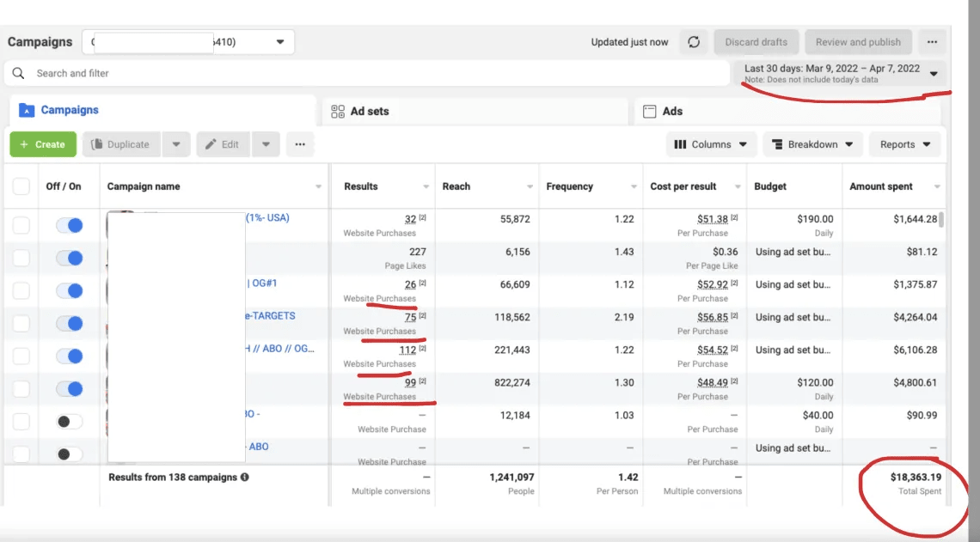The height and width of the screenshot is (542, 980).
Task: Open the ad account selector dropdown
Action: [188, 42]
